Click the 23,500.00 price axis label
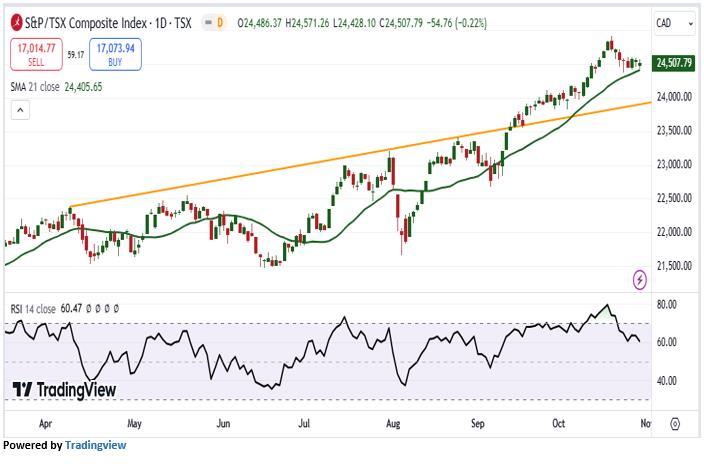Screen dimensions: 704x467 [674, 131]
